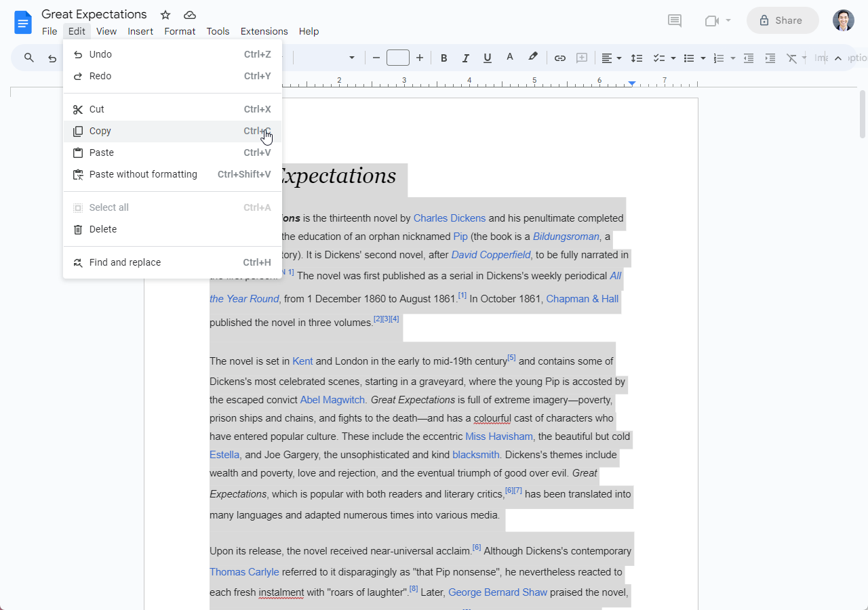
Task: Click the undo arrow in the toolbar
Action: click(52, 58)
